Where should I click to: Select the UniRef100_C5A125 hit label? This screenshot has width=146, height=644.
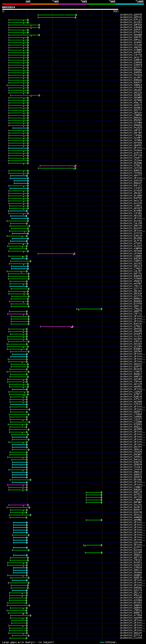pos(131,309)
